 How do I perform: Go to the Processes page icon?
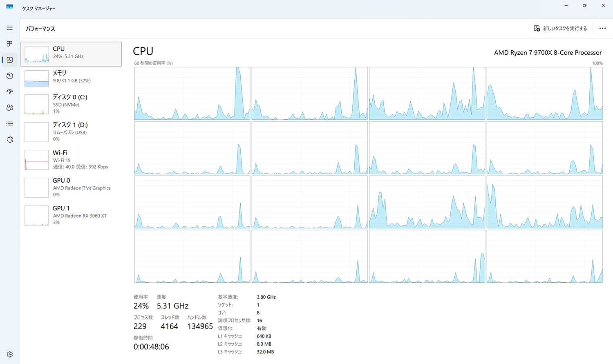click(10, 44)
